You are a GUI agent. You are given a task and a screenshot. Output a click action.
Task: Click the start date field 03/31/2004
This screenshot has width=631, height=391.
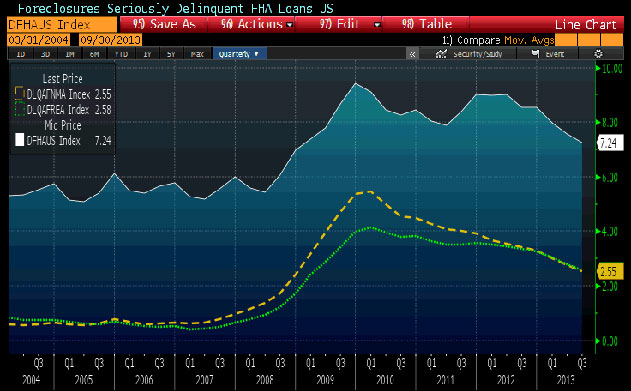[x=38, y=40]
